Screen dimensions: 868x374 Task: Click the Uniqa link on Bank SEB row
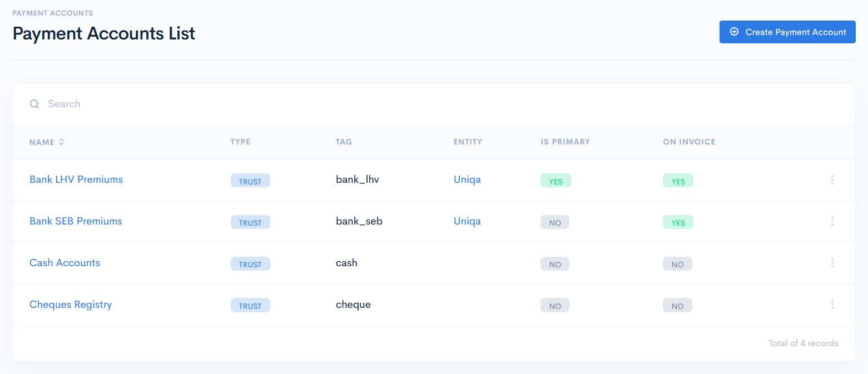click(x=467, y=221)
